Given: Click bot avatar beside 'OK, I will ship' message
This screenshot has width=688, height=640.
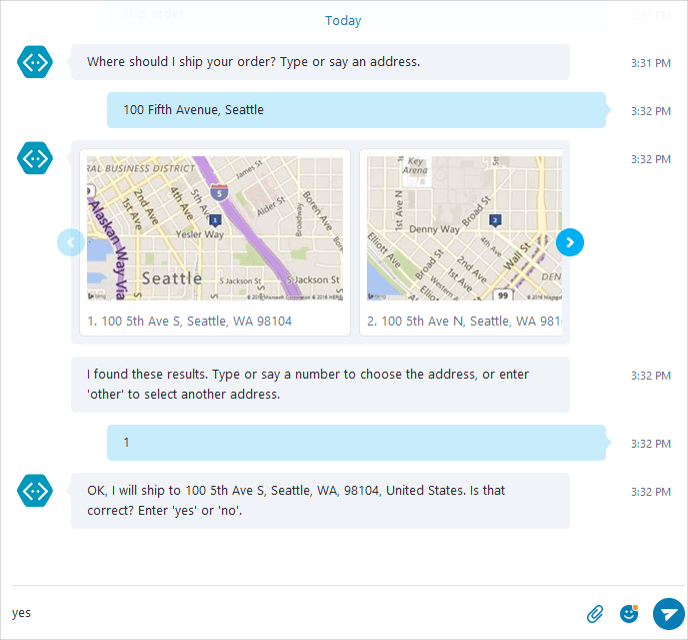Looking at the screenshot, I should (35, 490).
